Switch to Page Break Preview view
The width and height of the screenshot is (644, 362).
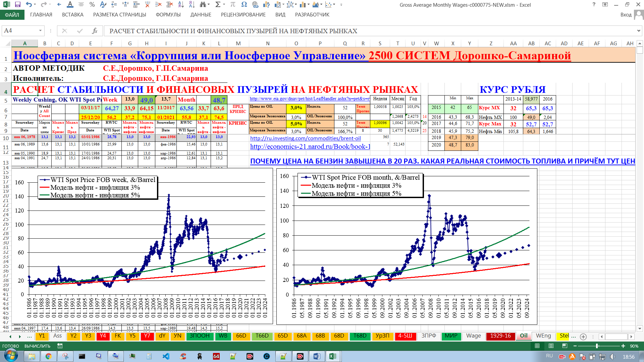point(565,346)
